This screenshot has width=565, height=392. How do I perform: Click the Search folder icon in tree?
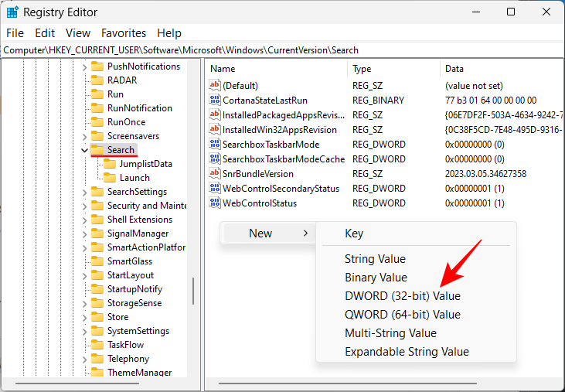97,150
